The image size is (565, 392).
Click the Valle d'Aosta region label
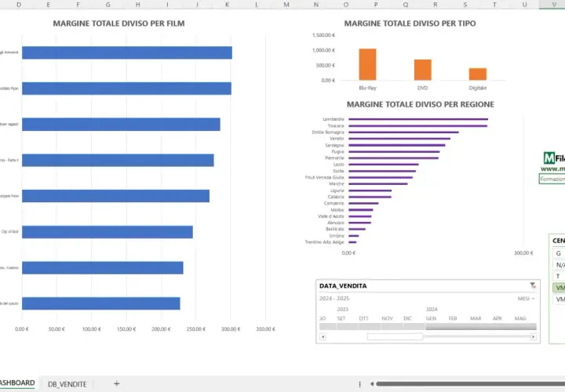pyautogui.click(x=331, y=216)
